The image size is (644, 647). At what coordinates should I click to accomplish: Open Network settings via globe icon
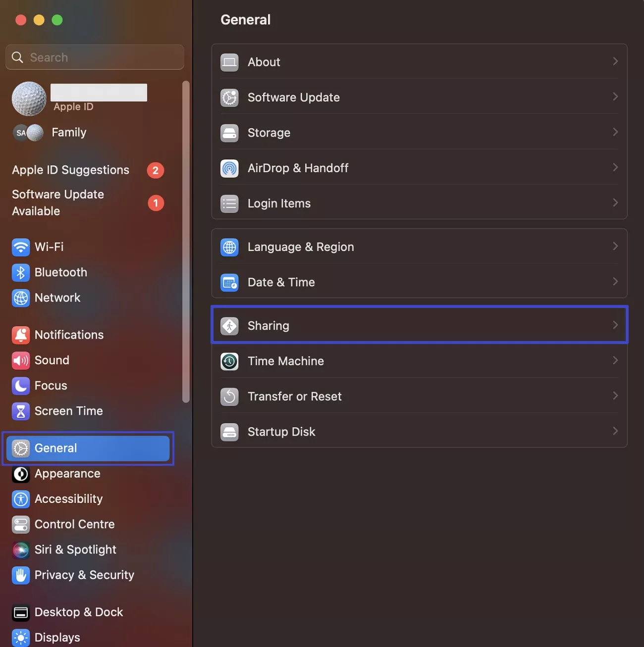tap(20, 298)
